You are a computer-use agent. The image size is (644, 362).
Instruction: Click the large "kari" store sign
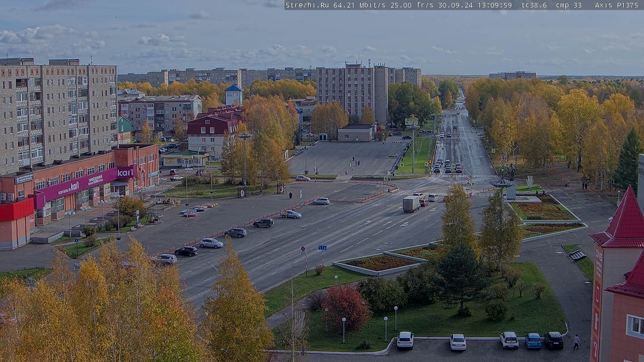pos(125,172)
